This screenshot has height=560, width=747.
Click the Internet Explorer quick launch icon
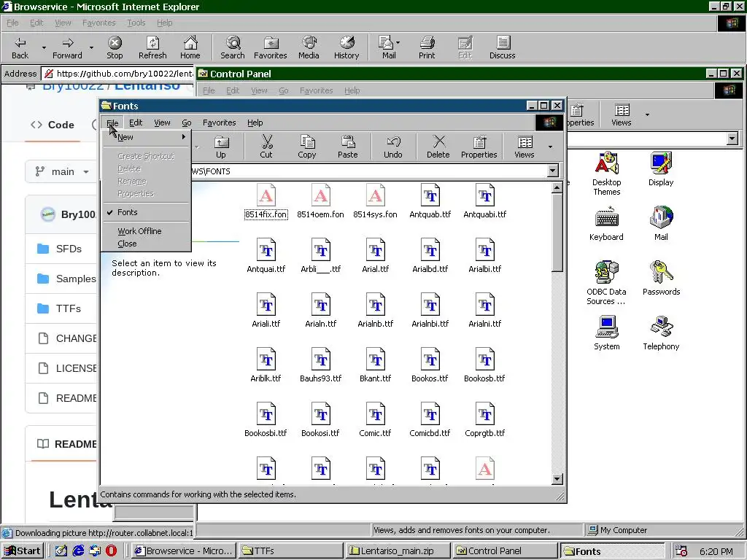(x=78, y=551)
